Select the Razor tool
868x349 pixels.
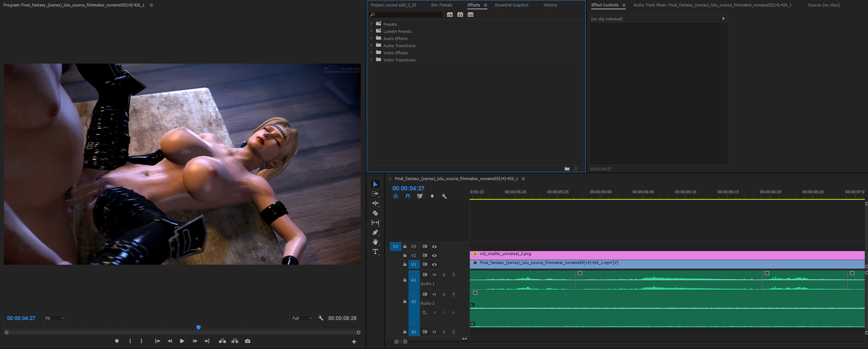375,213
